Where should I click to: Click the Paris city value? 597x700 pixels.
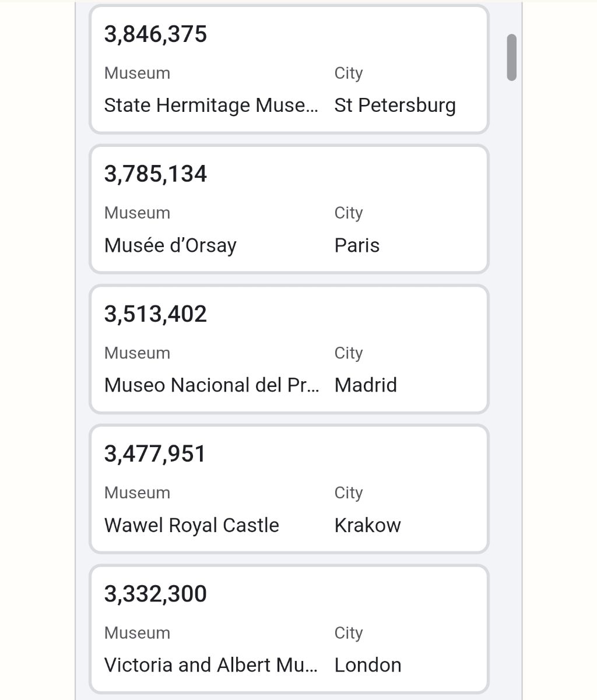coord(357,245)
